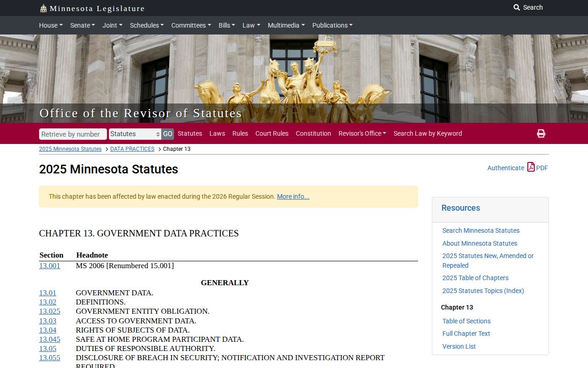
Task: Open Version List link
Action: [459, 346]
